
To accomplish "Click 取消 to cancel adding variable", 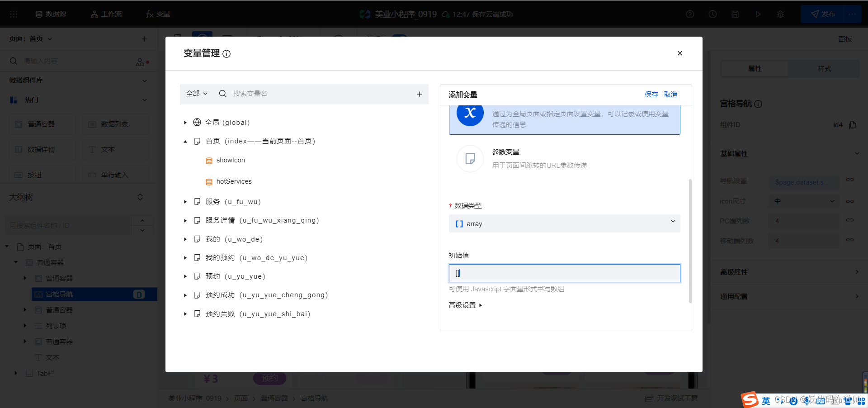I will (671, 95).
